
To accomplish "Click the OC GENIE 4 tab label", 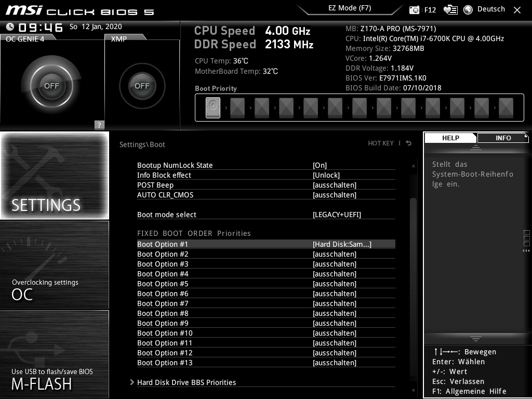I will (x=25, y=38).
